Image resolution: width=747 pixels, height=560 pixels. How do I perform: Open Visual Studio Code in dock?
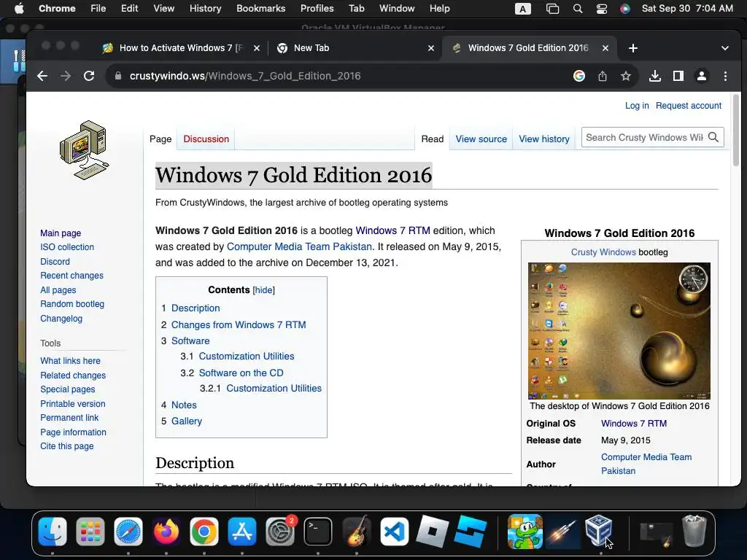(394, 532)
